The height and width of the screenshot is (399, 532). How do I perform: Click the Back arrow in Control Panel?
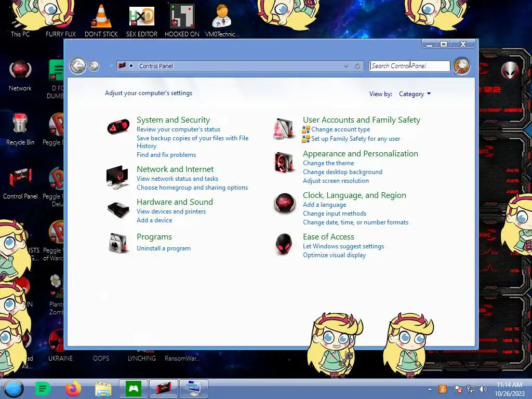(78, 65)
